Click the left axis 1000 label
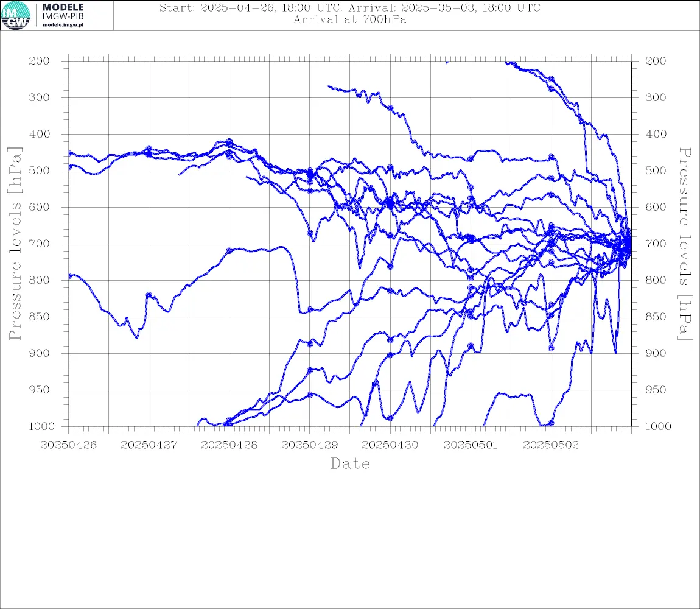 pos(41,426)
